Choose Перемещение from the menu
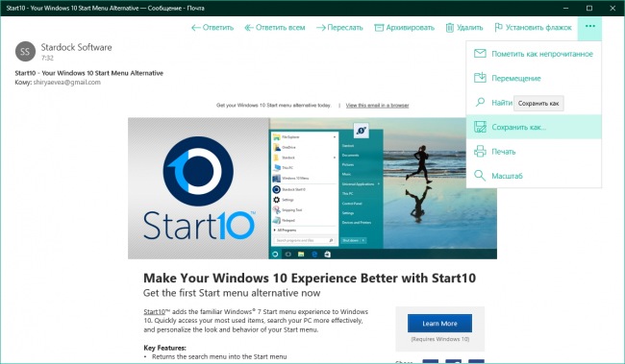The image size is (625, 364). (x=534, y=78)
